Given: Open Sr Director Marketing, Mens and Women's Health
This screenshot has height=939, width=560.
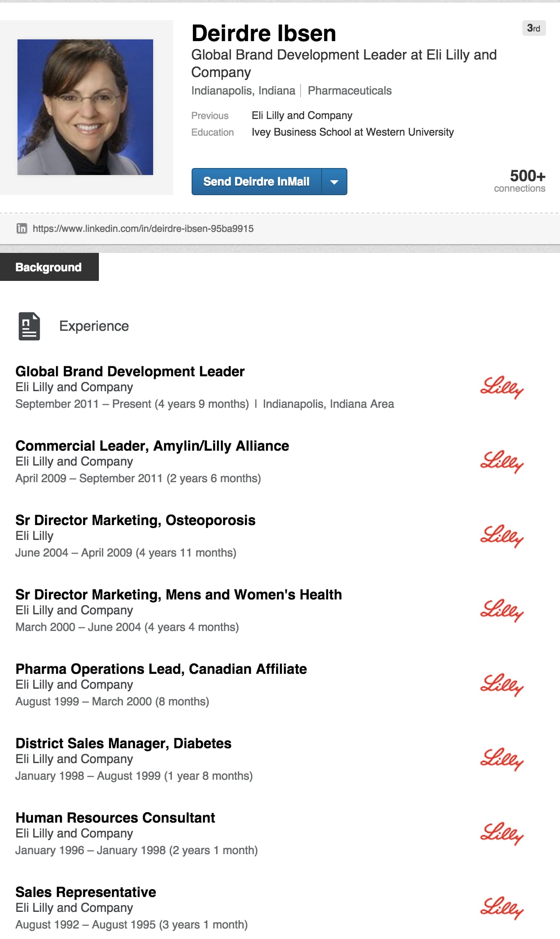Looking at the screenshot, I should coord(178,595).
